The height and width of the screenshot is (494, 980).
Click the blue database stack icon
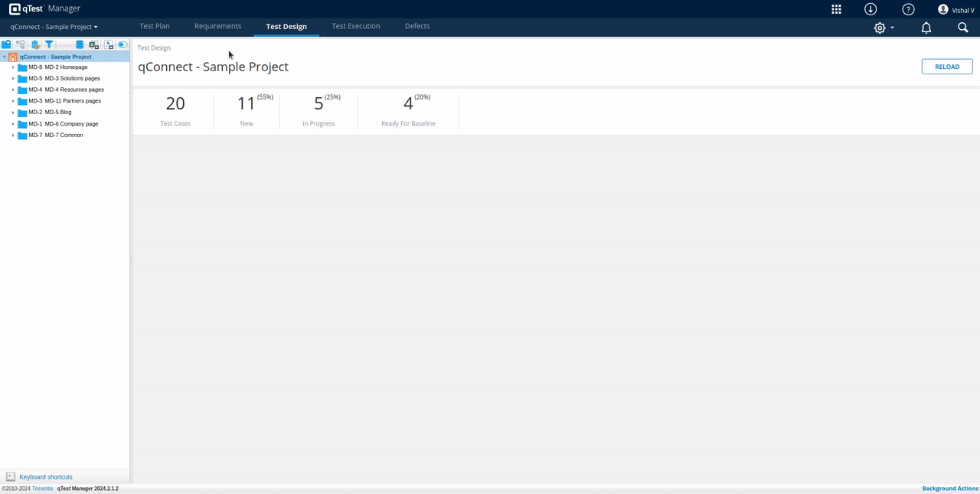coord(80,44)
